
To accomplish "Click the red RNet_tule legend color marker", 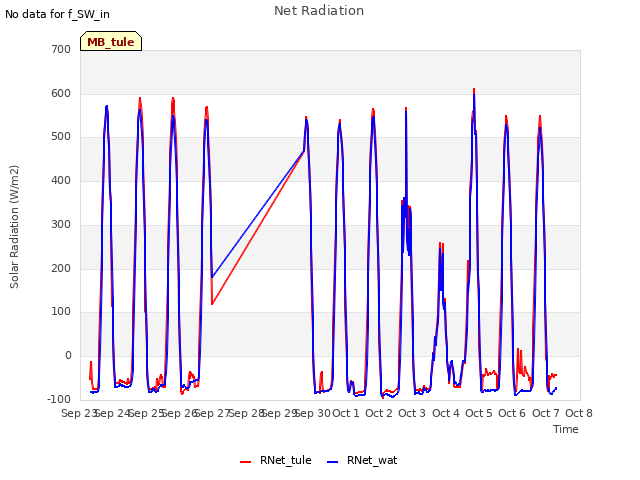I will 245,462.
